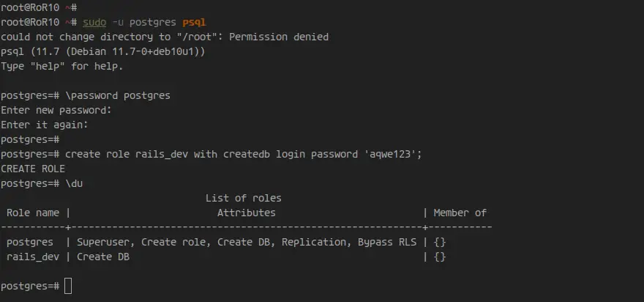Click the "Enter it again:" prompt line
Viewport: 644px width, 302px height.
(45, 125)
